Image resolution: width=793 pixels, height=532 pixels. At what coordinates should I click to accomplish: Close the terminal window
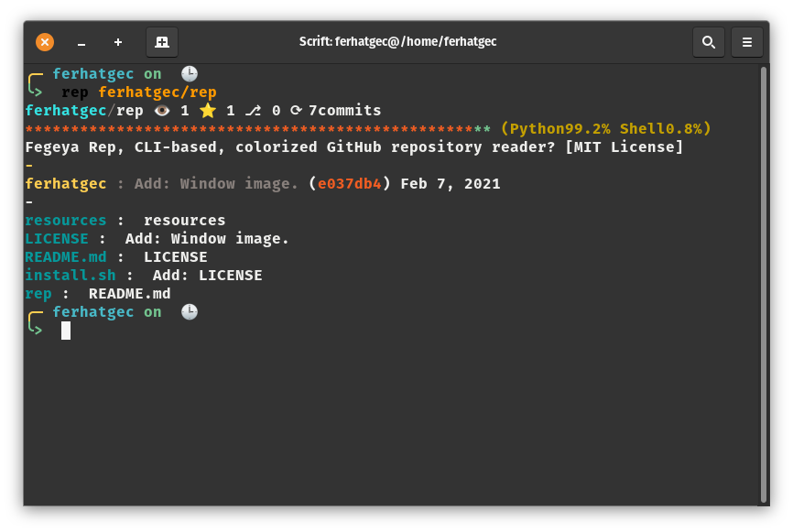pos(45,42)
